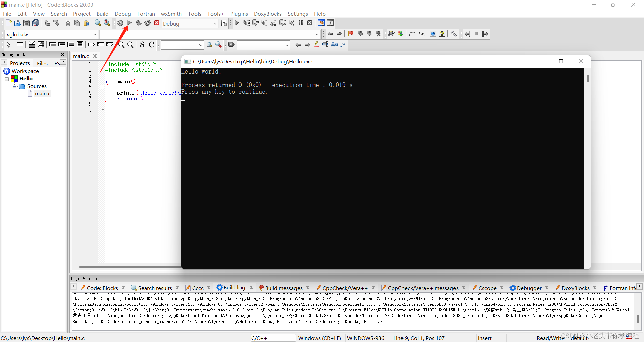Click Run to cursor debug icon
The height and width of the screenshot is (342, 644).
246,23
